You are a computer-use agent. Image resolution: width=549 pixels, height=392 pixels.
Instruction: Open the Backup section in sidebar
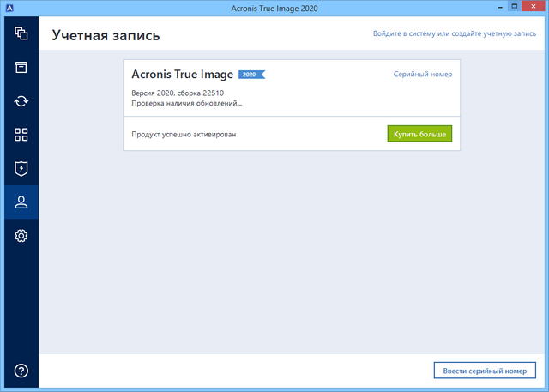pyautogui.click(x=21, y=34)
